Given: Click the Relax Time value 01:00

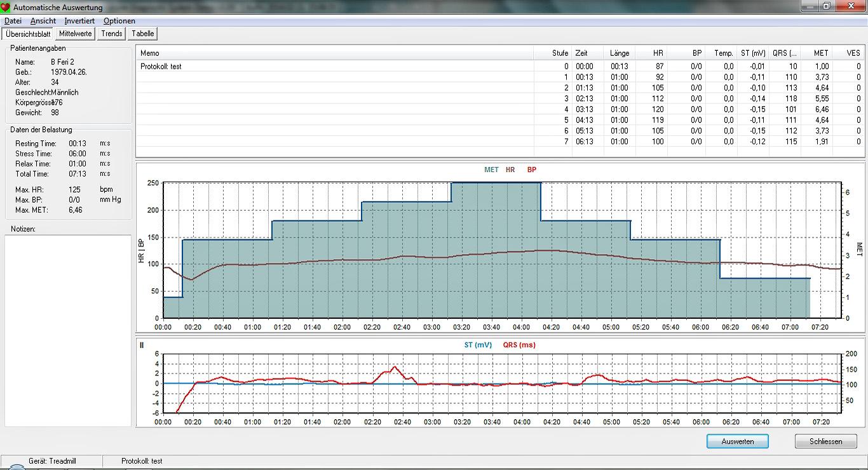Looking at the screenshot, I should [x=77, y=164].
